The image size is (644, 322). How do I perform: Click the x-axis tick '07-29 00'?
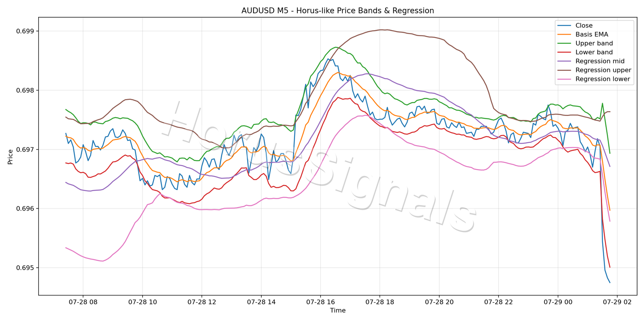coord(558,301)
